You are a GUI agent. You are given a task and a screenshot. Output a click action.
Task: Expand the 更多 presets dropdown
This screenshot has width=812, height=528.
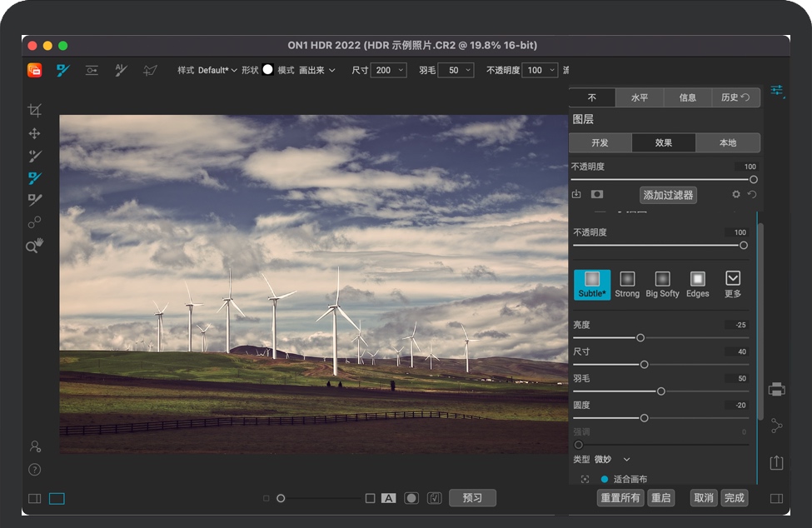pos(733,283)
